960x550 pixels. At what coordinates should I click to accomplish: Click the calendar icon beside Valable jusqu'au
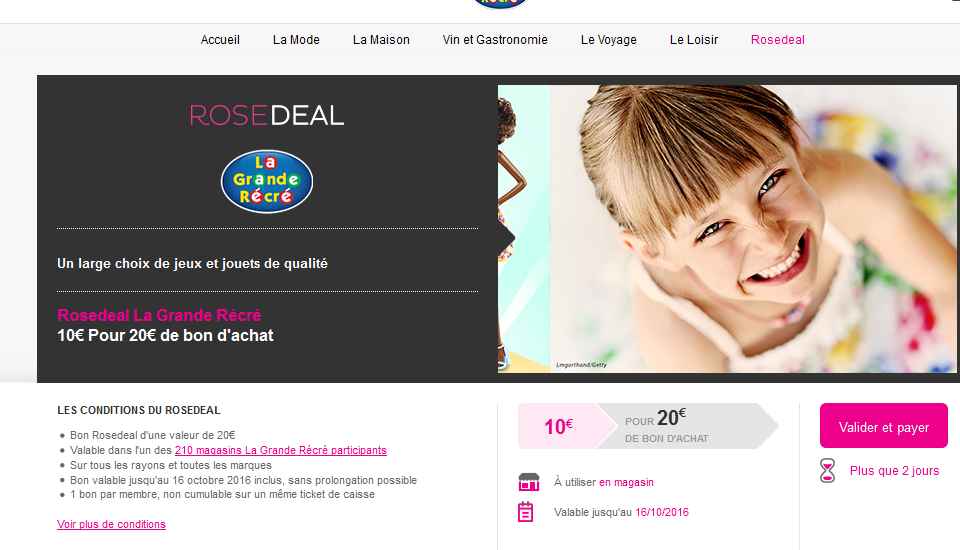525,511
